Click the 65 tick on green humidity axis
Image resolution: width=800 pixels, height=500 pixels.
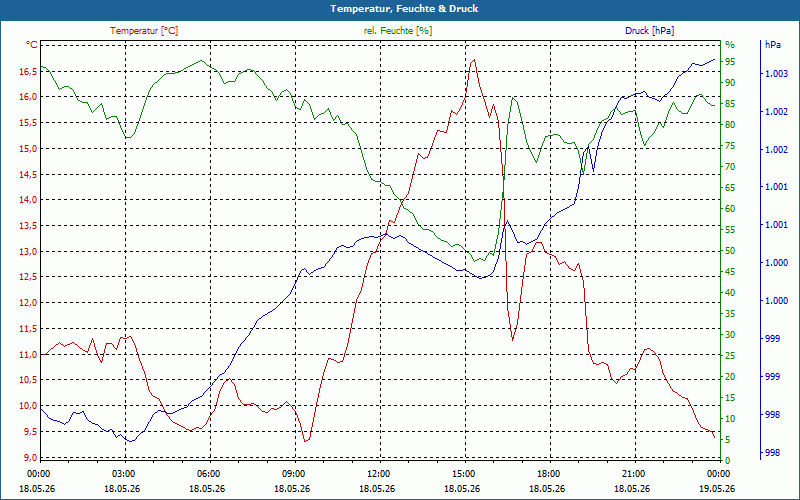(730, 188)
